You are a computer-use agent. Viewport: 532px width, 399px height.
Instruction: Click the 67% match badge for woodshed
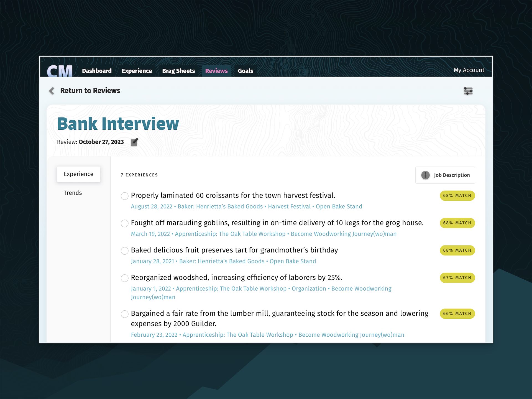point(457,278)
